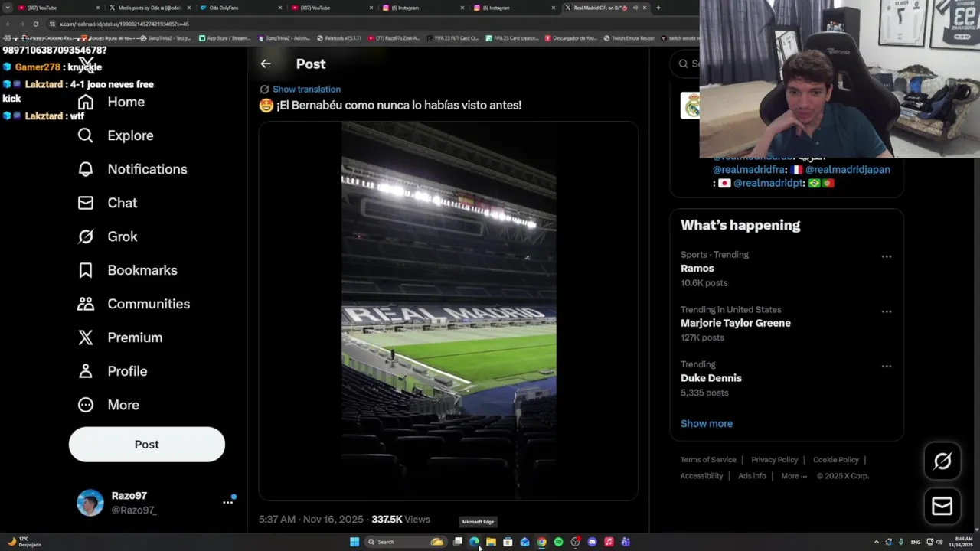Expand the footer More links
This screenshot has height=551, width=980.
tap(794, 476)
